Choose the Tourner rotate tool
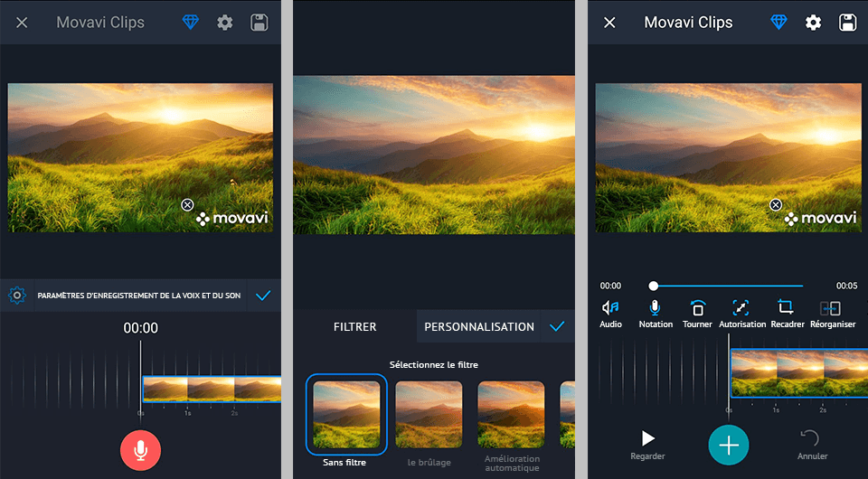Screen dimensions: 868x479 click(697, 313)
